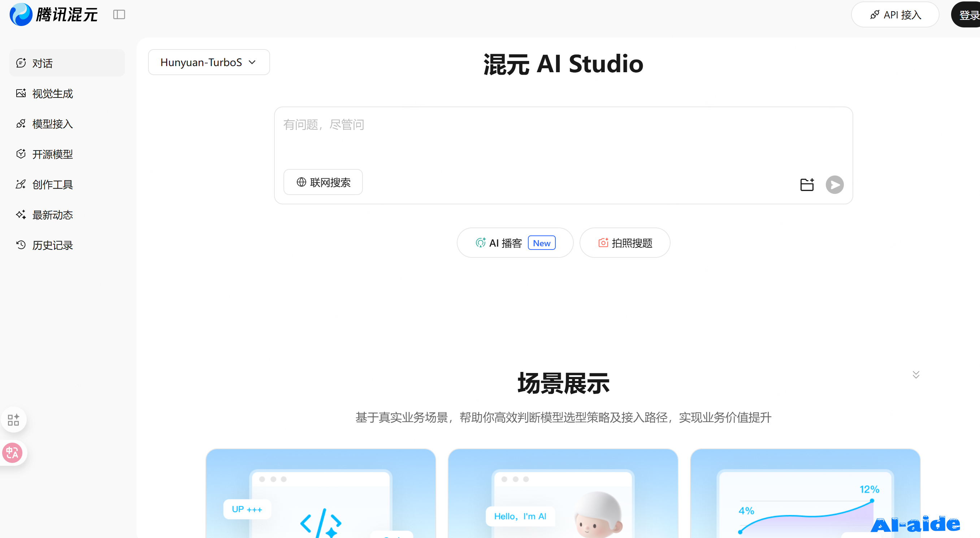Open the growth chart scenario card

point(805,494)
